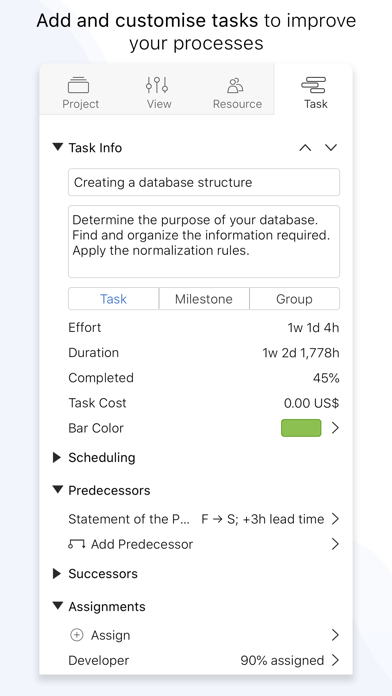Open the Developer assignment row

[204, 660]
